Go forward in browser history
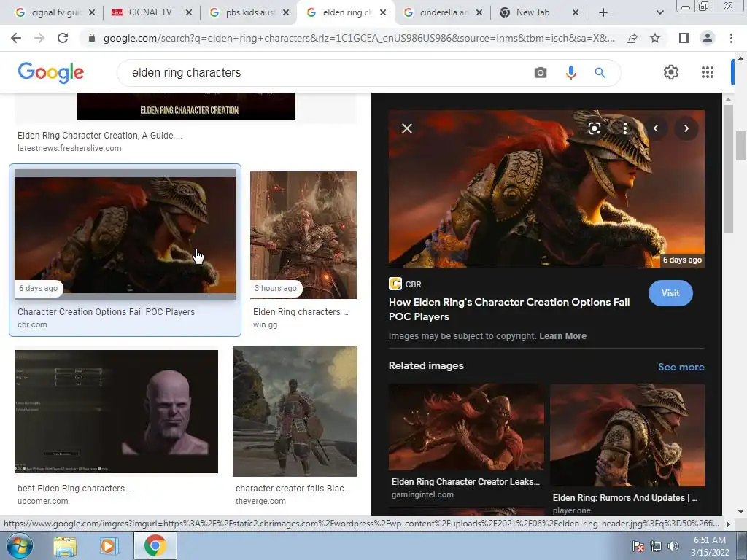 tap(39, 38)
